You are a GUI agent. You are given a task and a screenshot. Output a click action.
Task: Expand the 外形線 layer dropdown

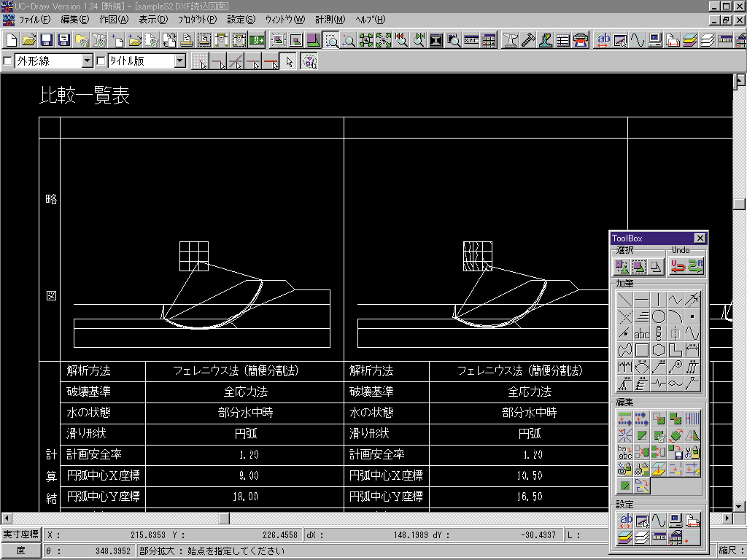click(88, 61)
